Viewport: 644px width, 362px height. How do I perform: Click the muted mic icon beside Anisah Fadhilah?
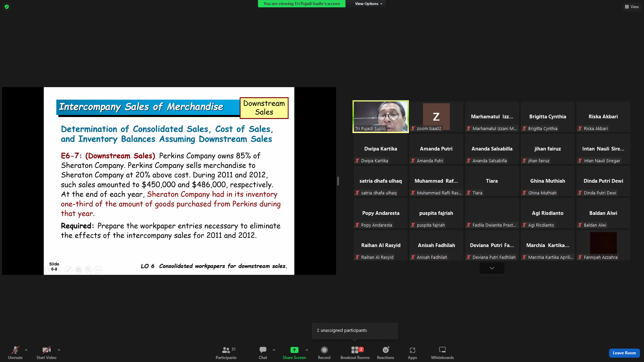[x=413, y=257]
